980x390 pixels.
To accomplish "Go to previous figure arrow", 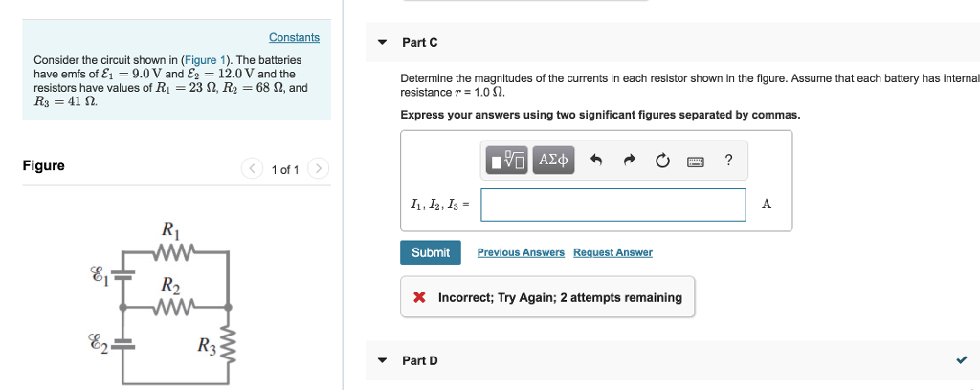I will [x=252, y=168].
